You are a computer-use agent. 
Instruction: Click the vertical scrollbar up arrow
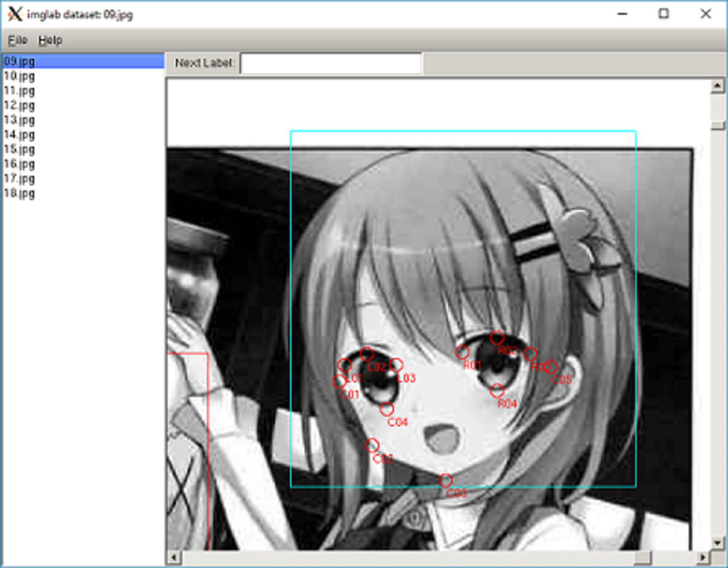[x=718, y=86]
